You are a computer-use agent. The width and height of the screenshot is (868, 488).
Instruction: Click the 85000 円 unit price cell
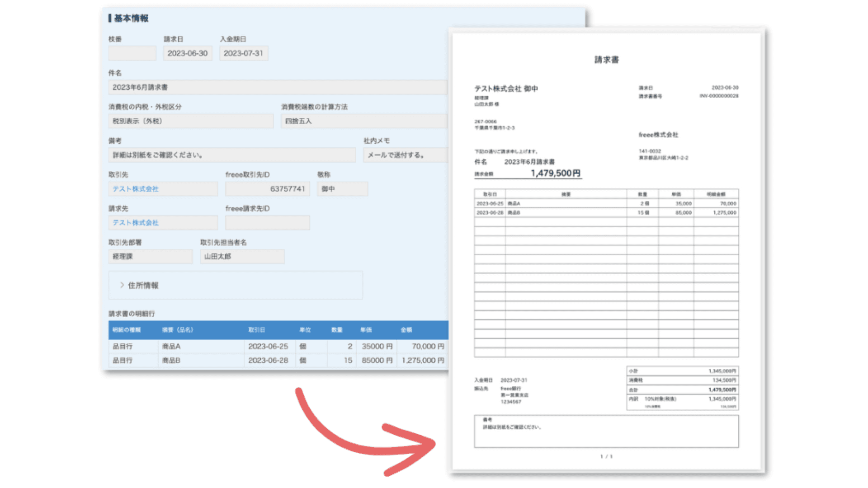tap(377, 361)
